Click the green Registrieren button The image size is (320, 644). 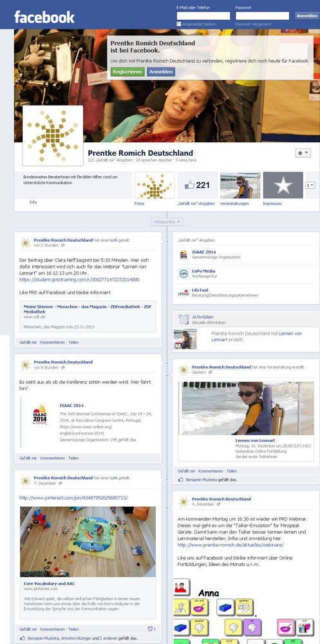pos(127,71)
